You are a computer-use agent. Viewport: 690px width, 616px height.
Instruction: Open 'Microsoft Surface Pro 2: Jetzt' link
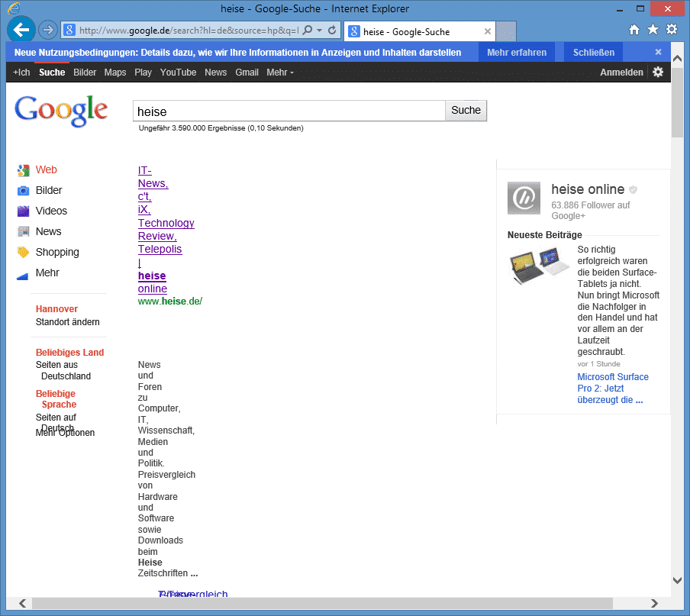click(613, 389)
